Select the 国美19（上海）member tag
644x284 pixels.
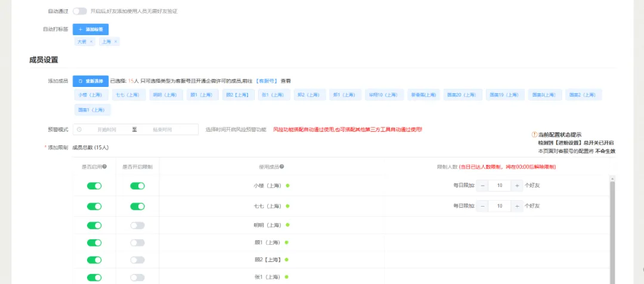(x=505, y=95)
